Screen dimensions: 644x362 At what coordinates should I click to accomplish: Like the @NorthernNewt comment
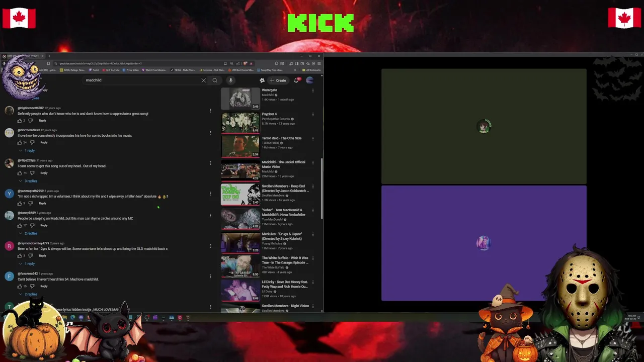click(x=20, y=143)
